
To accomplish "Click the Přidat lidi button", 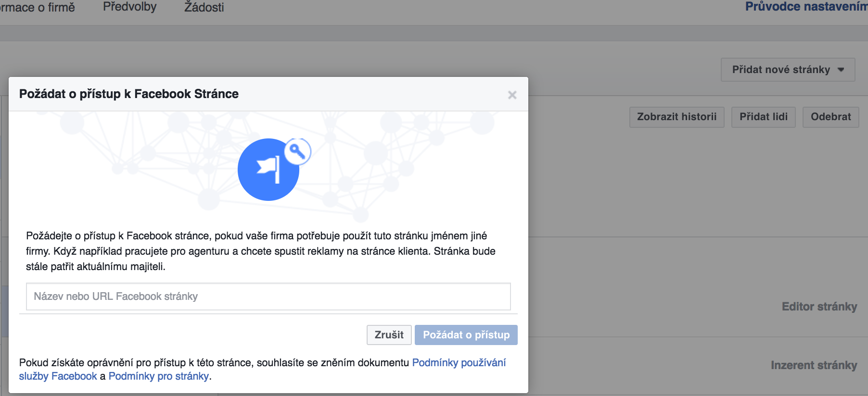I will point(763,117).
